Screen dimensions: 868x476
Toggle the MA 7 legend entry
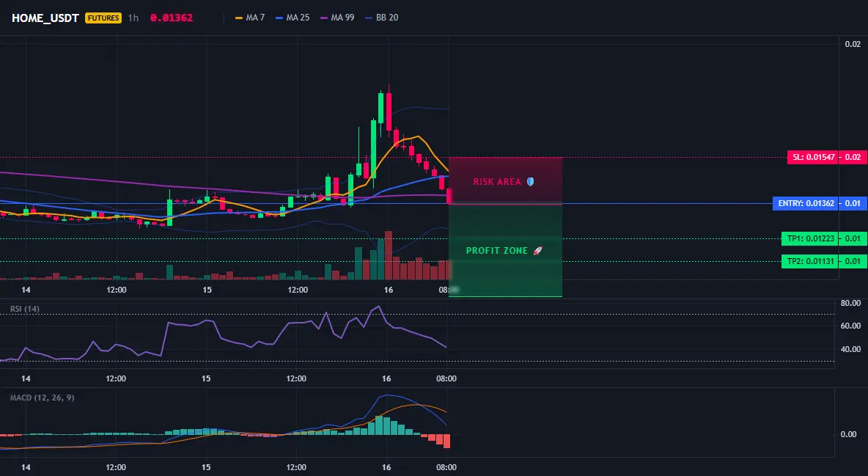click(x=250, y=18)
